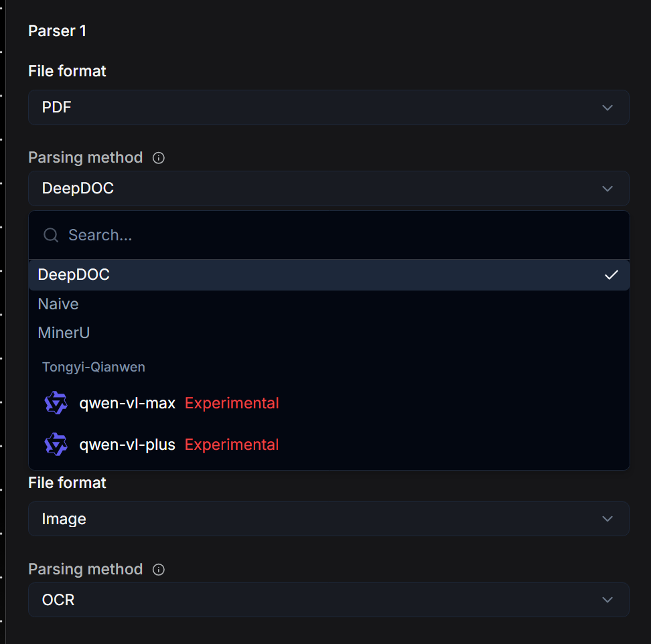This screenshot has height=644, width=651.
Task: Click the Search input field
Action: (x=335, y=235)
